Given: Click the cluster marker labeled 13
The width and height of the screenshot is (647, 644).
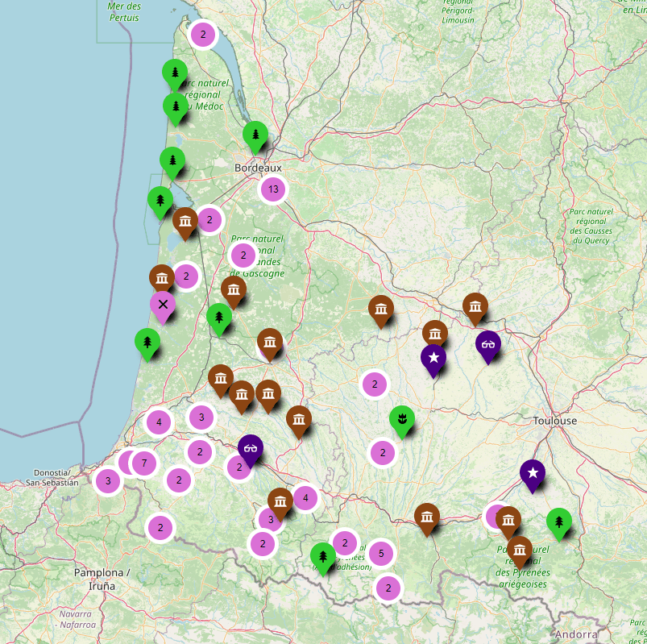Looking at the screenshot, I should (x=273, y=190).
